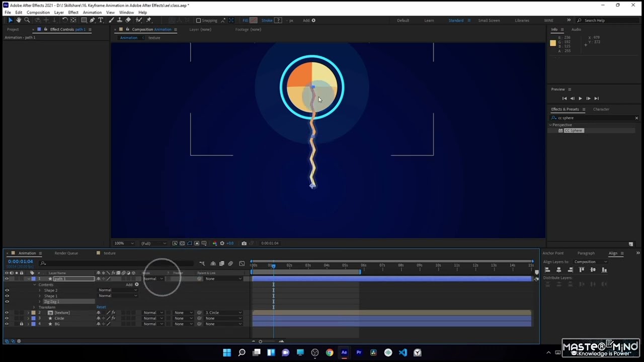Collapse the Contents group
This screenshot has width=644, height=362.
[34, 285]
